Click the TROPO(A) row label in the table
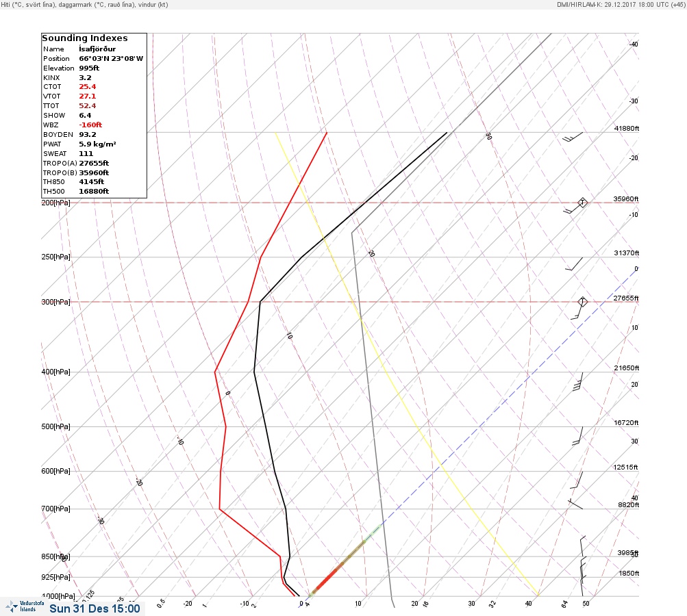Viewport: 687px width, 616px height. click(60, 164)
